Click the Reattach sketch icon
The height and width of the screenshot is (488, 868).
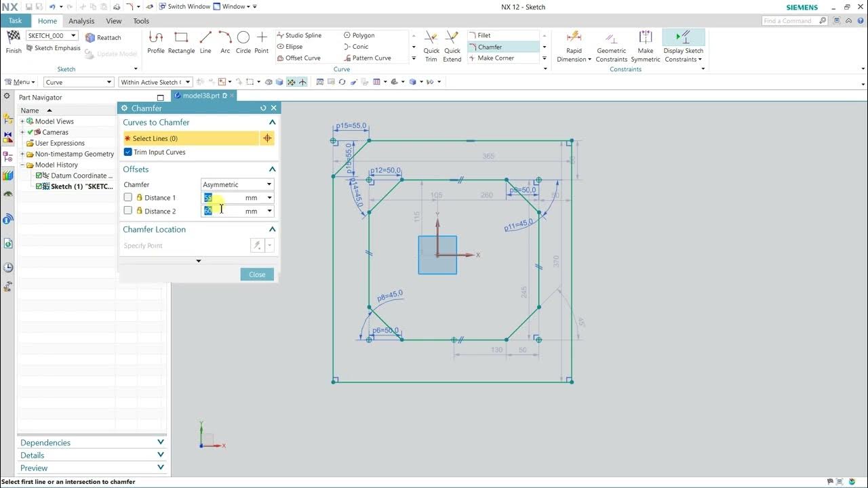coord(90,38)
